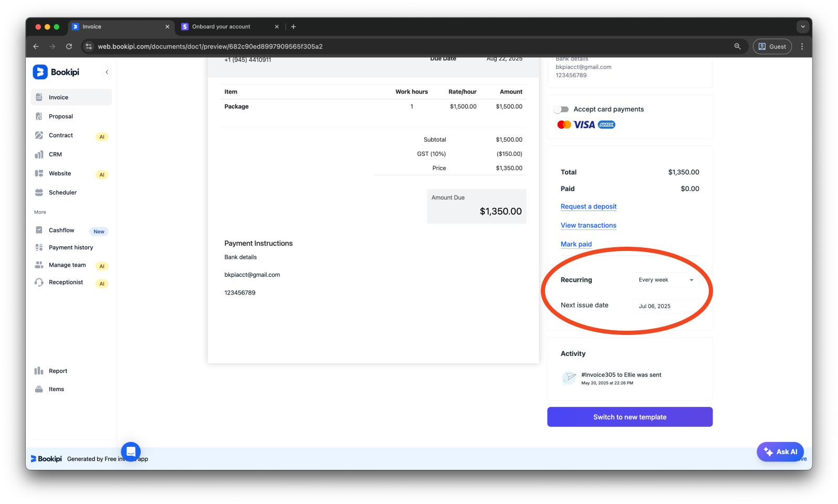Select Scheduler in the sidebar menu
Image resolution: width=838 pixels, height=504 pixels.
[71, 192]
